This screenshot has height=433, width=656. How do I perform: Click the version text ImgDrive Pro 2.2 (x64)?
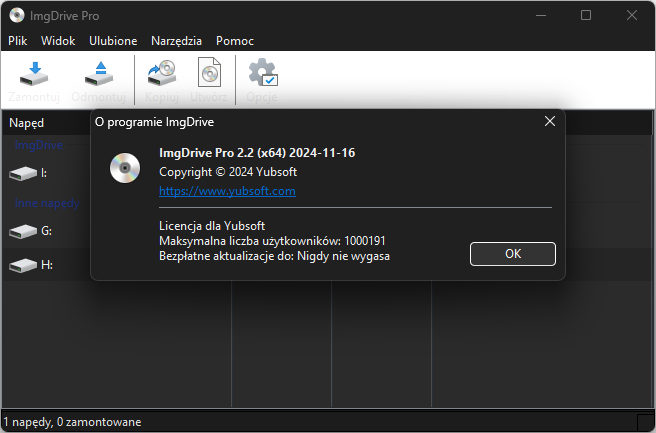click(x=223, y=153)
